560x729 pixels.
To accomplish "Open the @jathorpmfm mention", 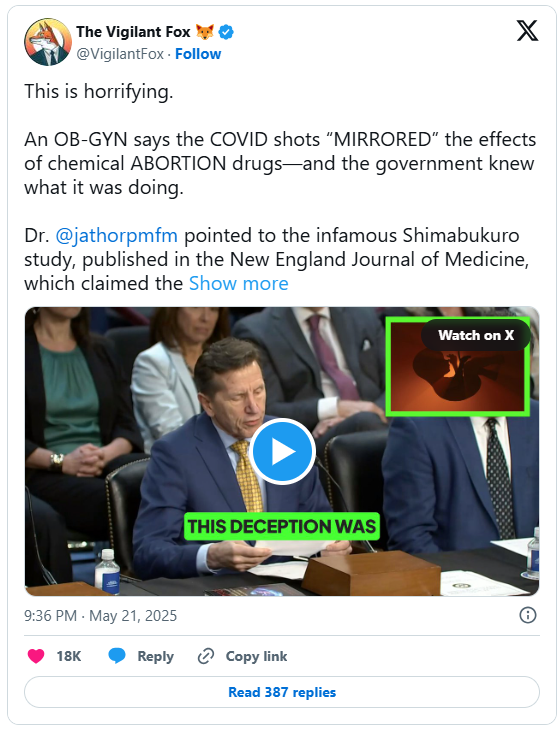I will [x=116, y=235].
